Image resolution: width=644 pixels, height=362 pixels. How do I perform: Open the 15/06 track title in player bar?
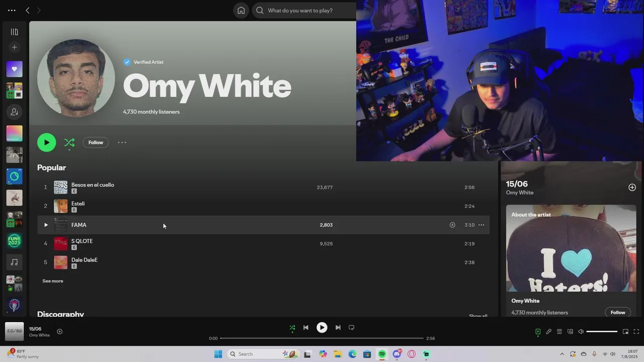point(35,329)
